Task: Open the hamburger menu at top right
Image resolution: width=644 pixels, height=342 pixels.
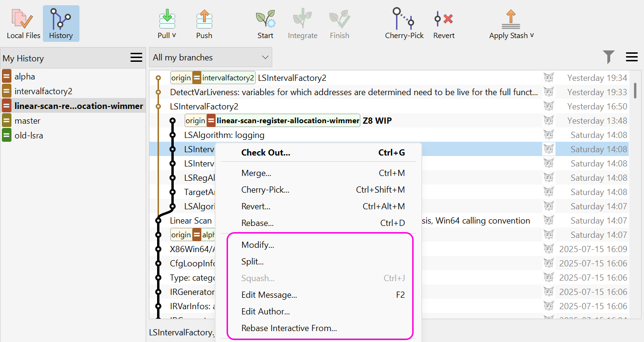Action: pyautogui.click(x=632, y=57)
